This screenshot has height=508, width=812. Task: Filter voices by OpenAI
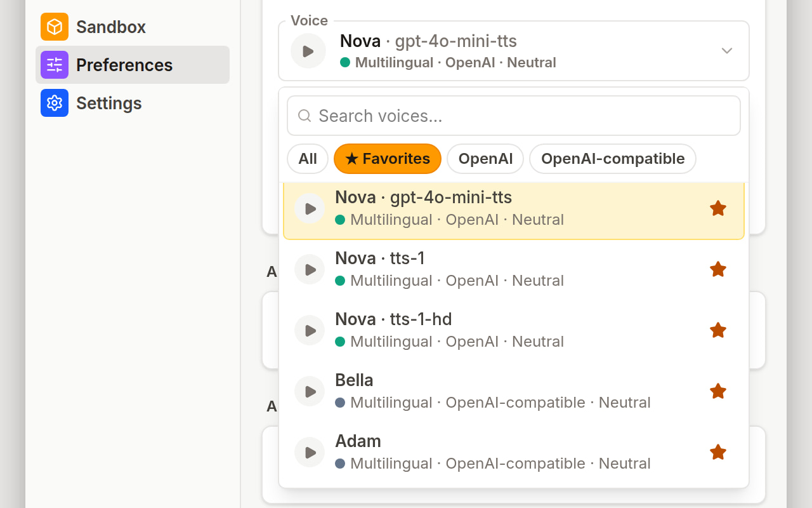pyautogui.click(x=485, y=159)
